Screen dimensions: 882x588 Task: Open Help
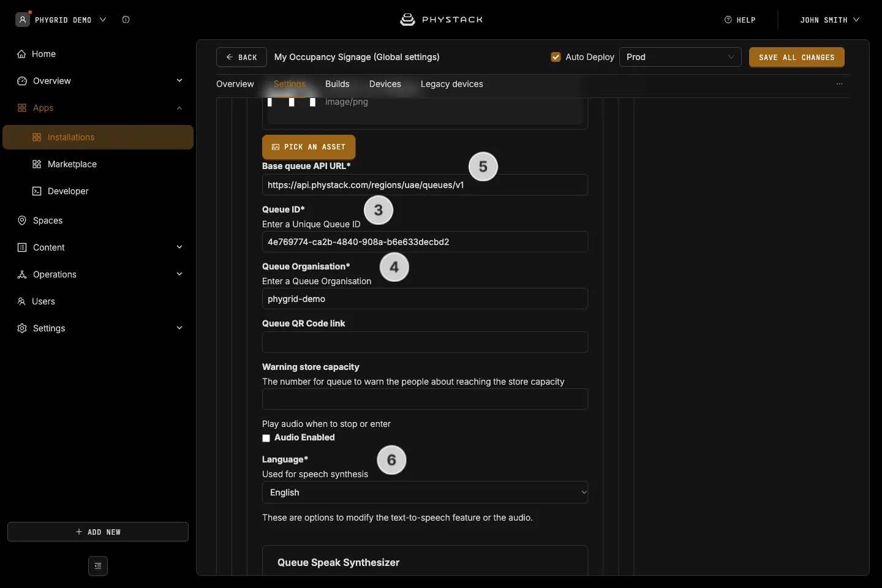click(740, 20)
